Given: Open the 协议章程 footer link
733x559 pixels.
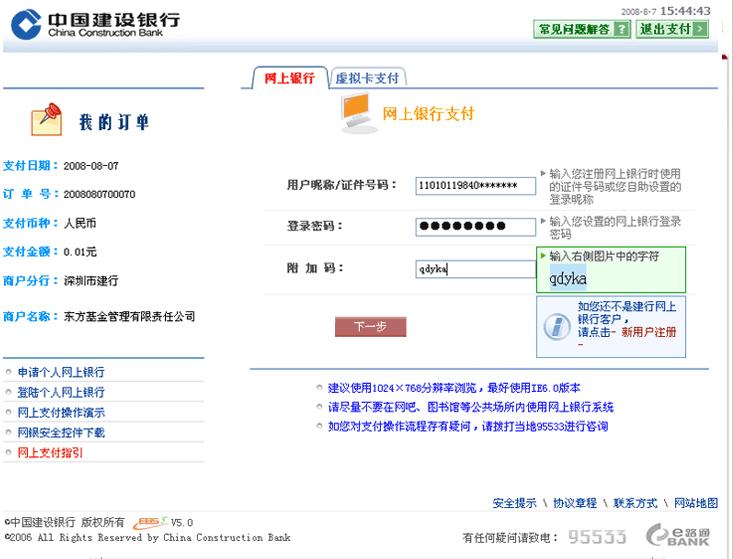Looking at the screenshot, I should click(x=575, y=503).
